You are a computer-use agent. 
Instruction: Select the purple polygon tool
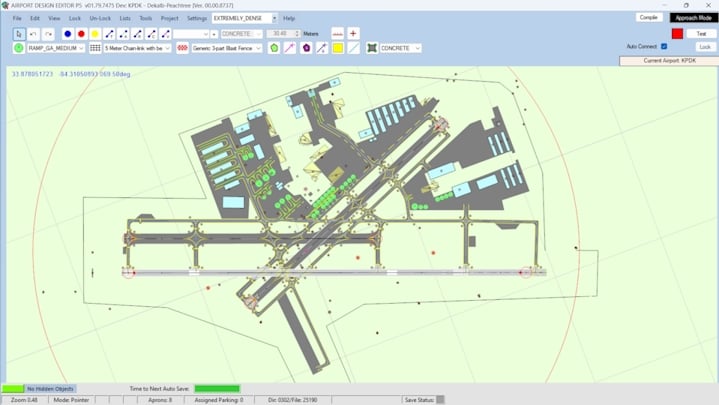[x=306, y=48]
